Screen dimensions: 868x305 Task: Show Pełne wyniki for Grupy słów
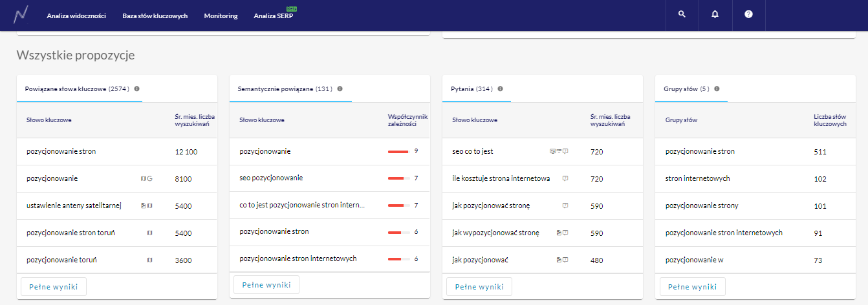(693, 287)
